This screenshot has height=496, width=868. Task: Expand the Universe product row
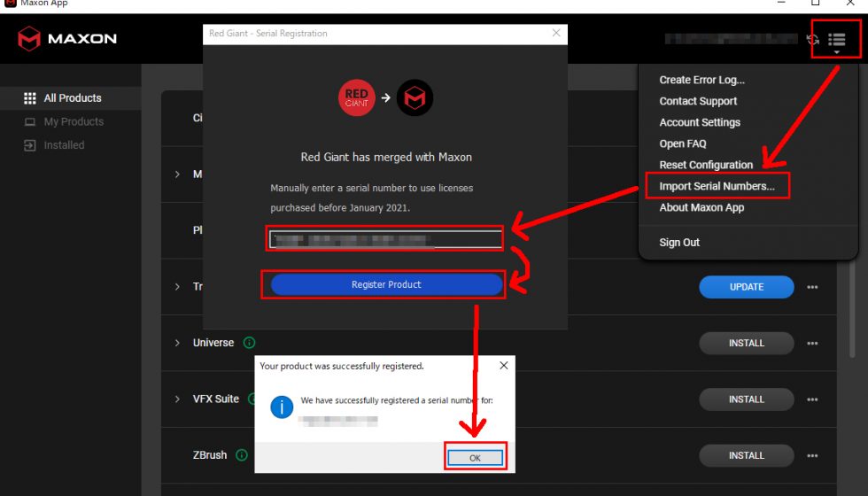pos(177,344)
